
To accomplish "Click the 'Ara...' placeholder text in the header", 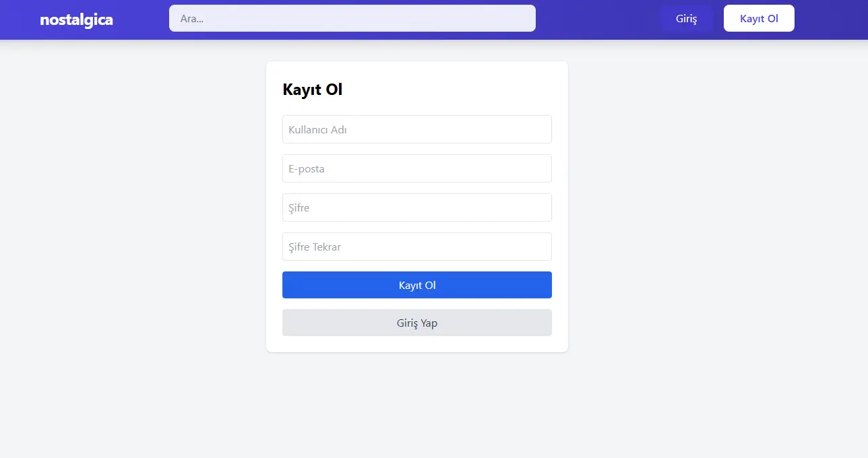I will (191, 19).
